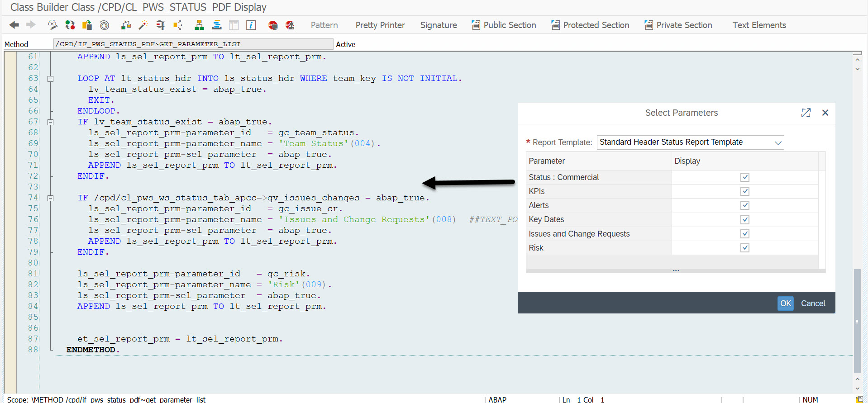Uncheck Issues and Change Requests checkbox
The image size is (868, 403).
coord(745,234)
